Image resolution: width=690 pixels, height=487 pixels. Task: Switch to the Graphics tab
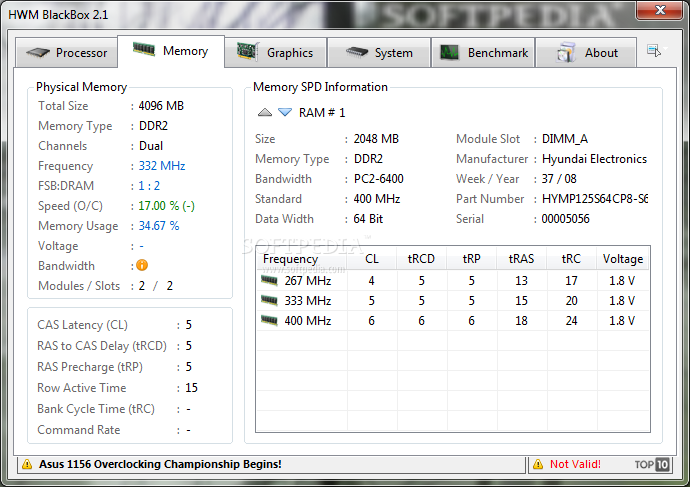coord(275,53)
